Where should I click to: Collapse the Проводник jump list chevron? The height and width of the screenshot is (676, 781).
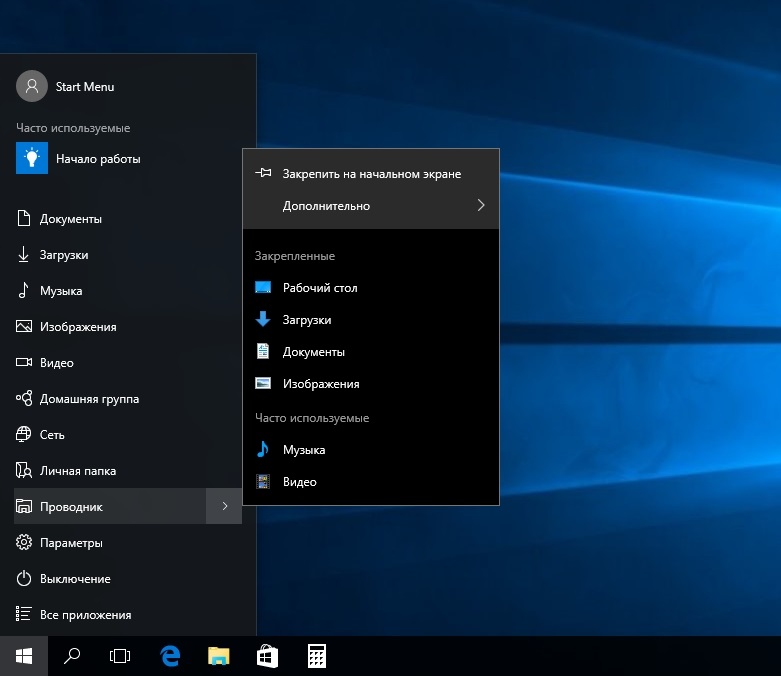[224, 506]
